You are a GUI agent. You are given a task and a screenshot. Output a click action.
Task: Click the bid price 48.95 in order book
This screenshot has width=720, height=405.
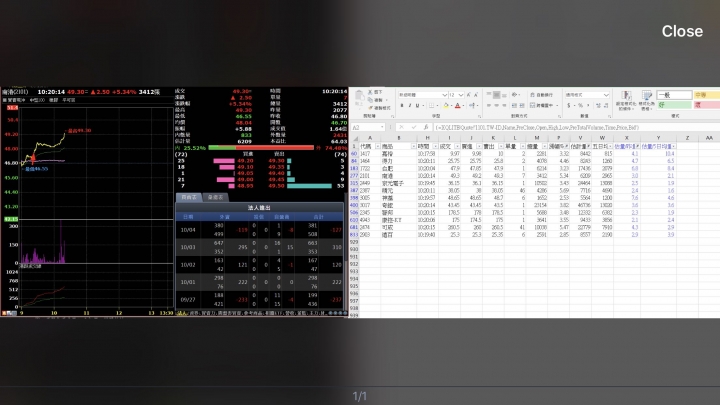click(245, 186)
